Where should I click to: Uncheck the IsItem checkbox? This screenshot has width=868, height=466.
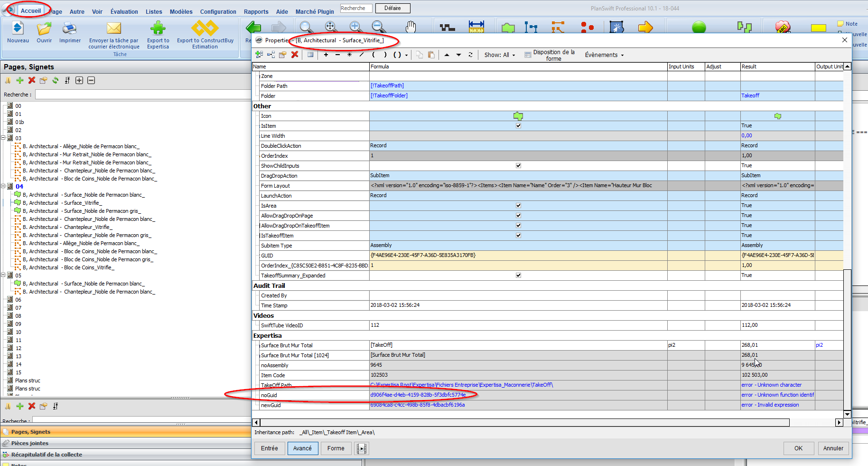point(518,126)
